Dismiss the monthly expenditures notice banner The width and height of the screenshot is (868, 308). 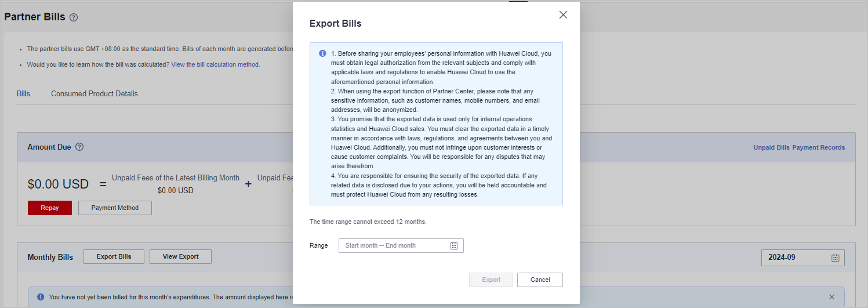tap(831, 297)
